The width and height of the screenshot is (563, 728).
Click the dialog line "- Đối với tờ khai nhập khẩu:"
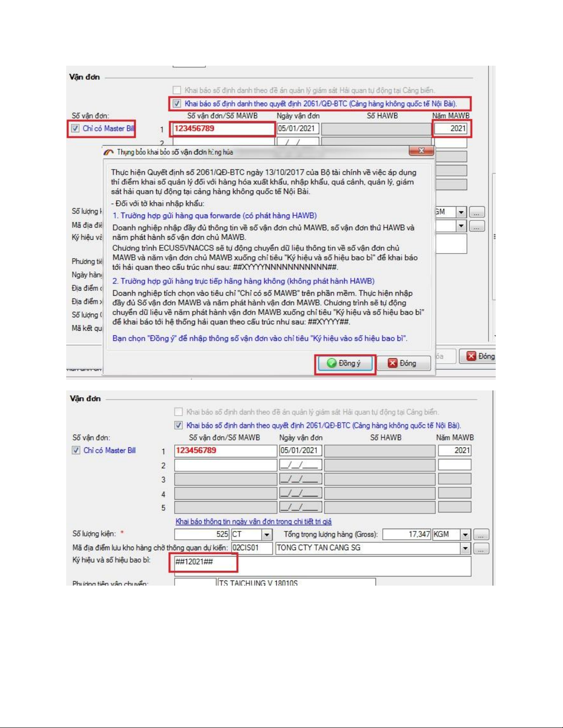coord(158,203)
